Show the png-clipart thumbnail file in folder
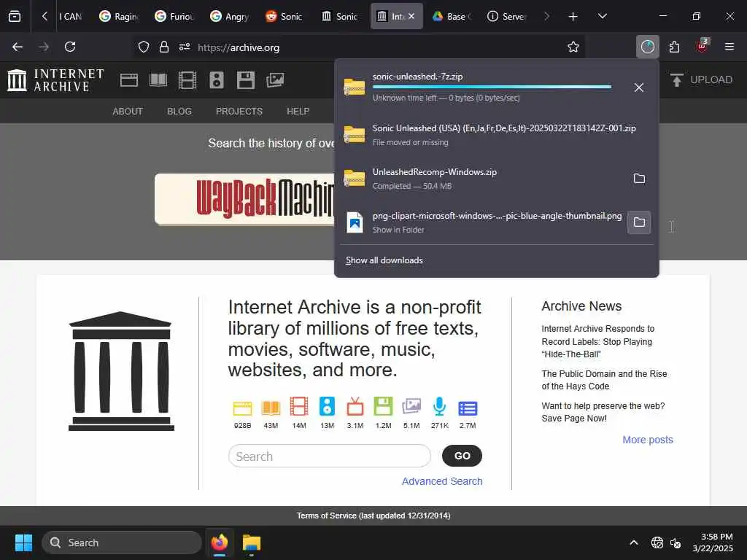747x560 pixels. (x=639, y=222)
